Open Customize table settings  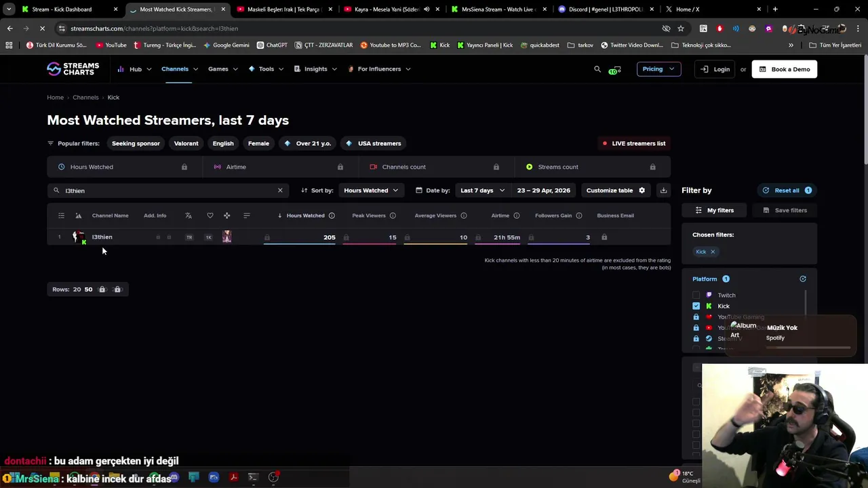pos(615,190)
